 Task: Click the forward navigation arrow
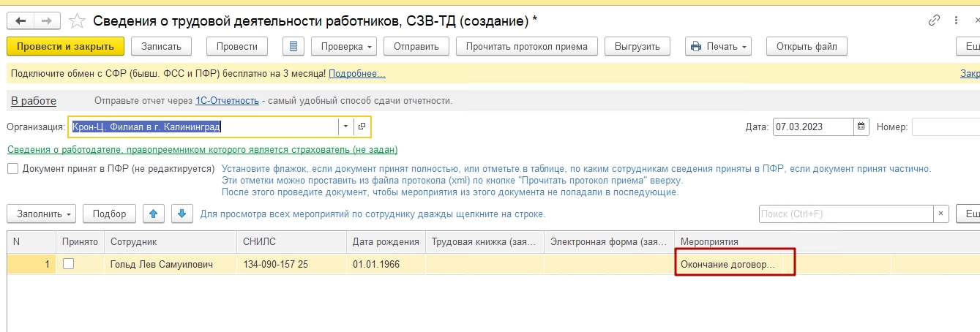[x=46, y=20]
